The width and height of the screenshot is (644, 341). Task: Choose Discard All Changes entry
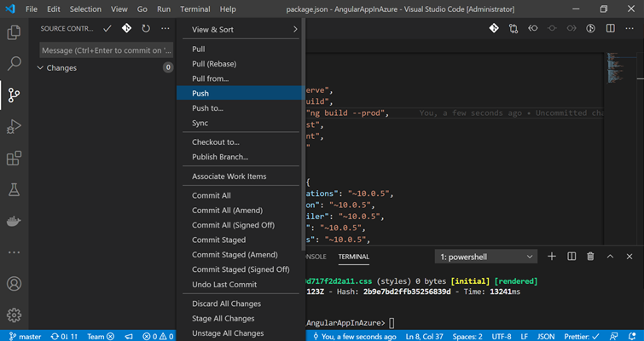[241, 303]
